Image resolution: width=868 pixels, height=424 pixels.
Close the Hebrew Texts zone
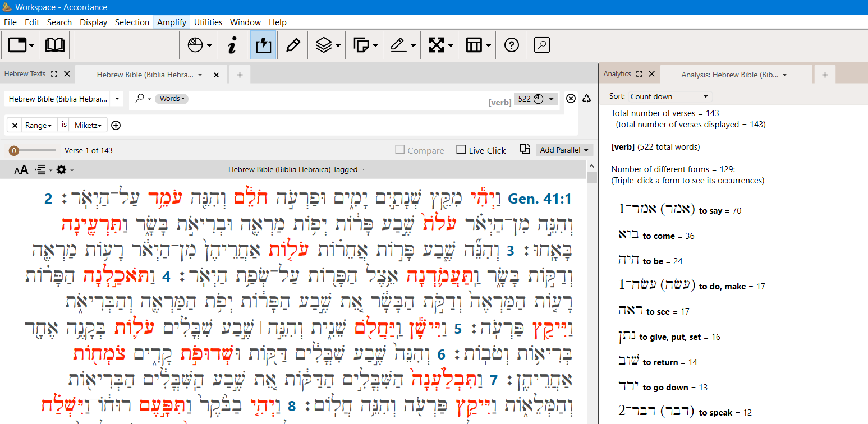pos(67,73)
